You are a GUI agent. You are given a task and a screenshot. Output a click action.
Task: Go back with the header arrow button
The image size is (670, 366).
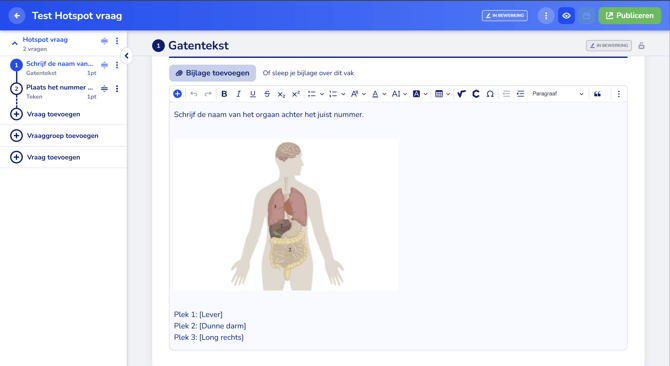point(17,16)
